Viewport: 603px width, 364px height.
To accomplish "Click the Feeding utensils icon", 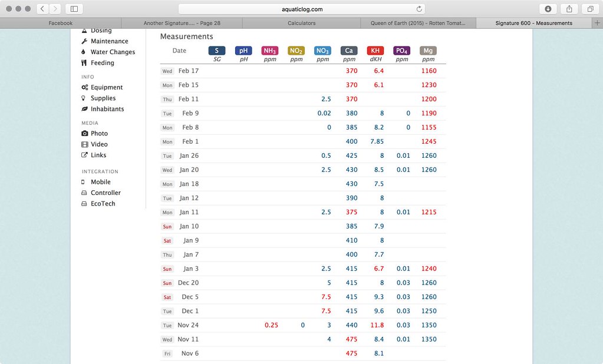I will coord(84,63).
